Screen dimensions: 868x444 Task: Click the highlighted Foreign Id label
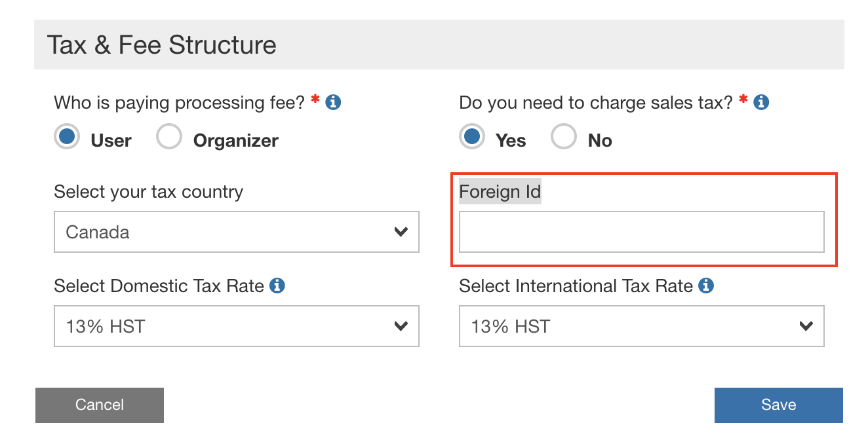[x=500, y=192]
